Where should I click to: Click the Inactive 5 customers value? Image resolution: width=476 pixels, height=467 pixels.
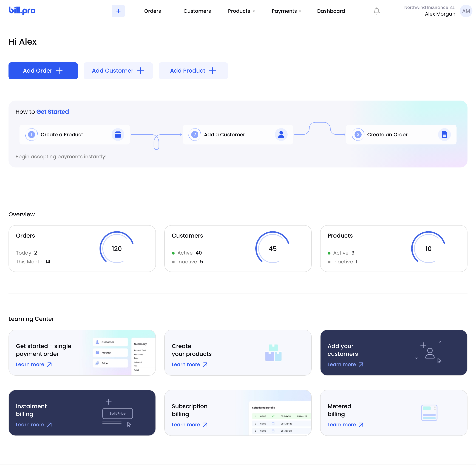(202, 262)
